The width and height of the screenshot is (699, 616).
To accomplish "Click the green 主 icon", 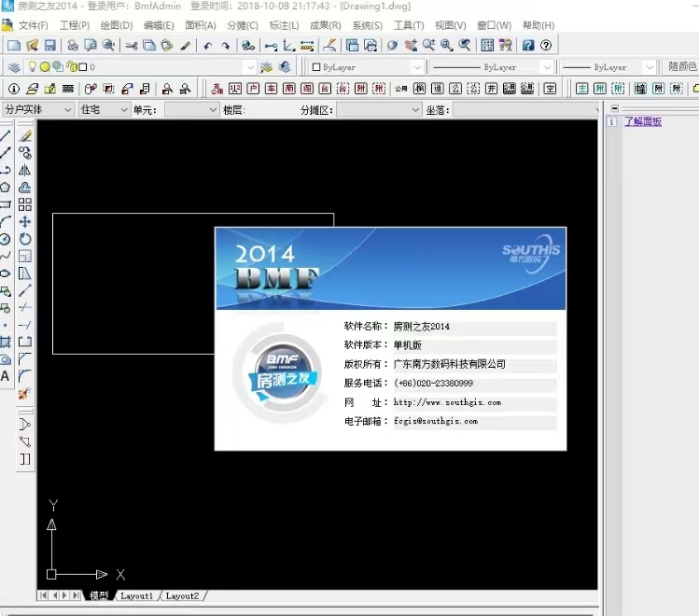I will pos(581,89).
